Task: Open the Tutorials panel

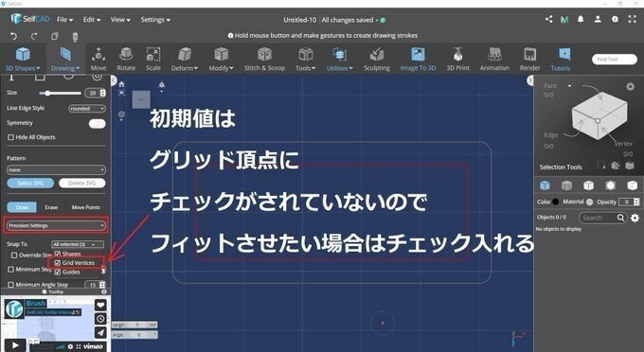Action: [561, 59]
